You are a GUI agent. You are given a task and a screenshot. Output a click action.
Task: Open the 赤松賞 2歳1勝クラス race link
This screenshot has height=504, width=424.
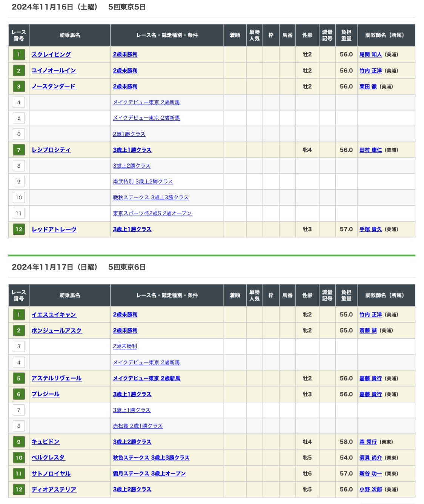pos(138,426)
